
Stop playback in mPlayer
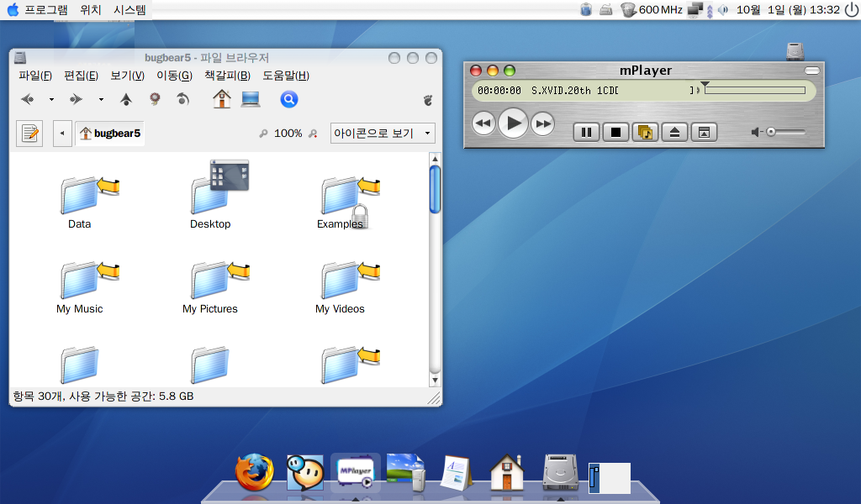tap(615, 132)
